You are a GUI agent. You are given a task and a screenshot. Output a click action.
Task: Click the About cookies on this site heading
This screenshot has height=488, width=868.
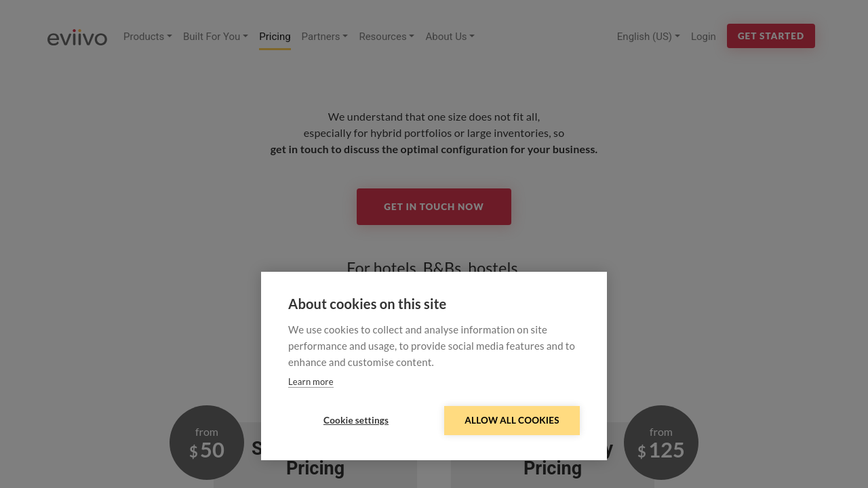(367, 304)
